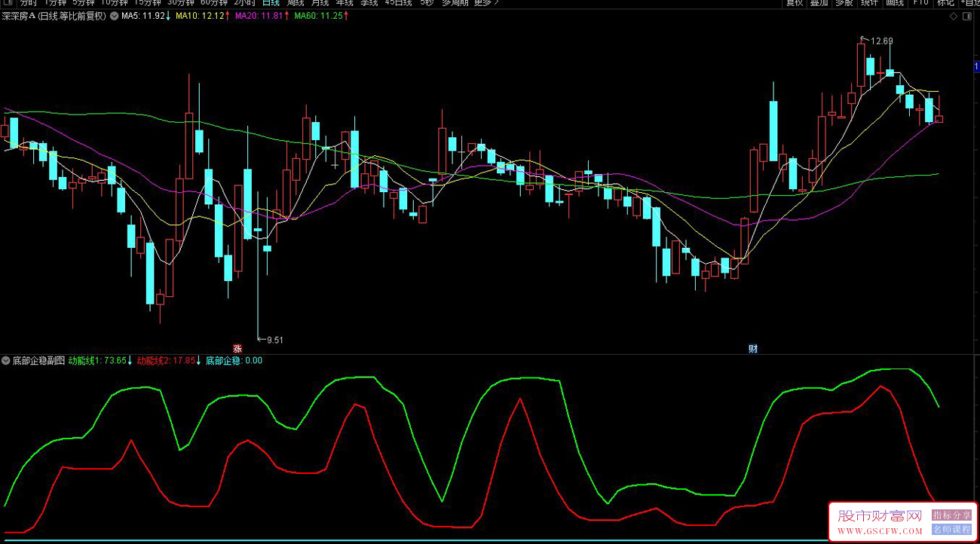Open the 底部企稳副图 indicator dropdown arrow
Viewport: 980px width, 544px height.
point(6,360)
